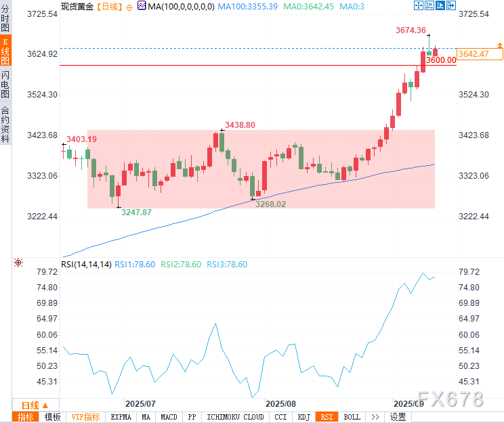The height and width of the screenshot is (423, 504).
Task: Click the MA indicator chart icon before MA(100,0,0,0,0,0)
Action: (141, 6)
